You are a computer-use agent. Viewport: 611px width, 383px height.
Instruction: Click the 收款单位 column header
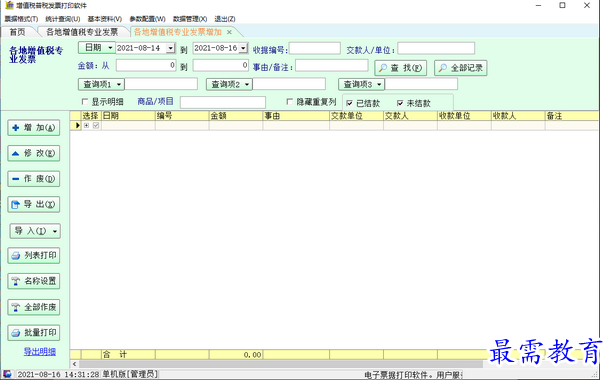[464, 116]
